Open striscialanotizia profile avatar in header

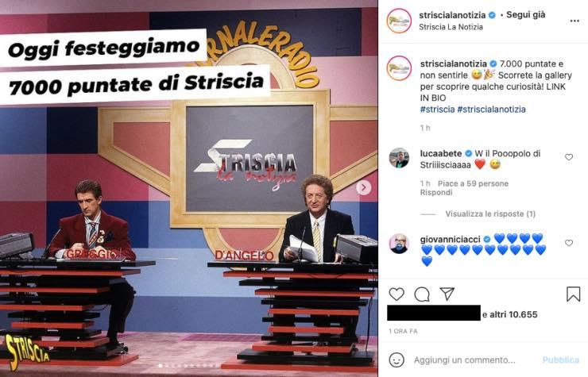[399, 21]
